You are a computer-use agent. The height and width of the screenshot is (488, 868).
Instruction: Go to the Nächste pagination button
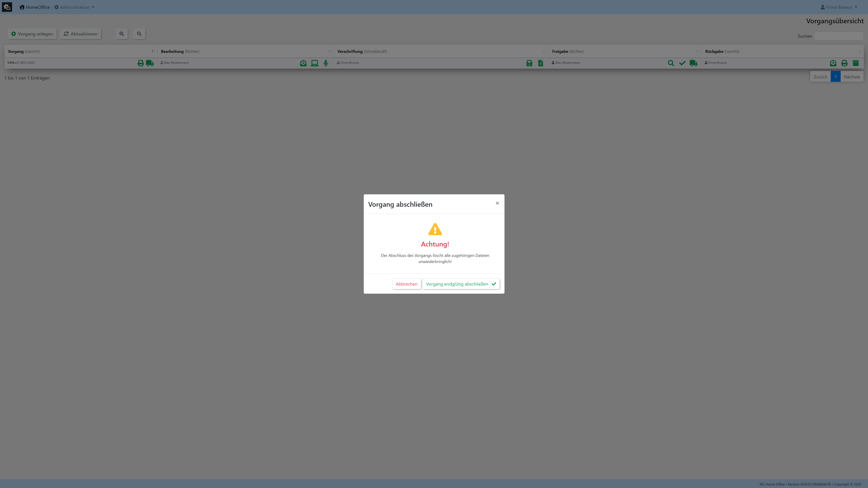coord(852,77)
